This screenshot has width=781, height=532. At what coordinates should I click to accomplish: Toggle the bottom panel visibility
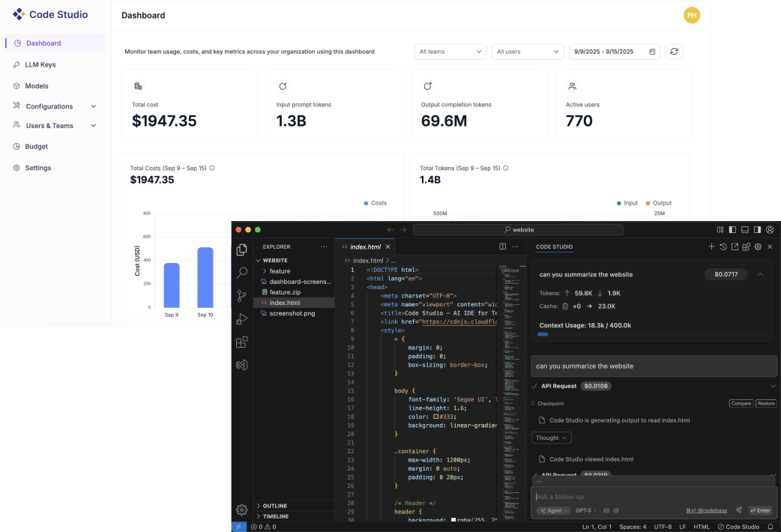(744, 229)
